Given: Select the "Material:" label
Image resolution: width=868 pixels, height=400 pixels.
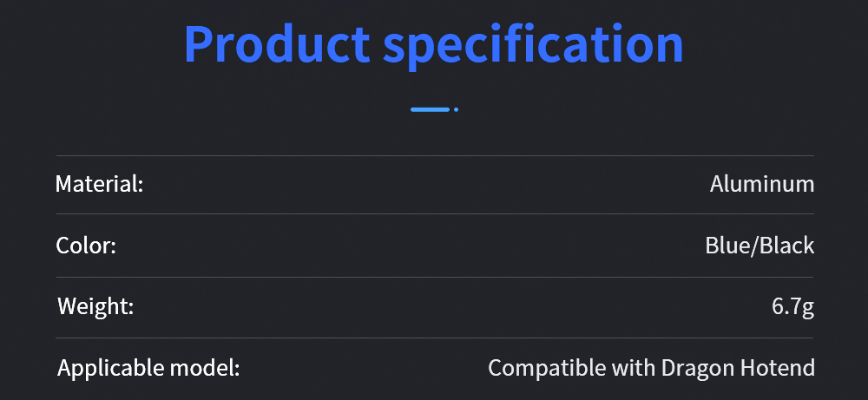Looking at the screenshot, I should 99,184.
